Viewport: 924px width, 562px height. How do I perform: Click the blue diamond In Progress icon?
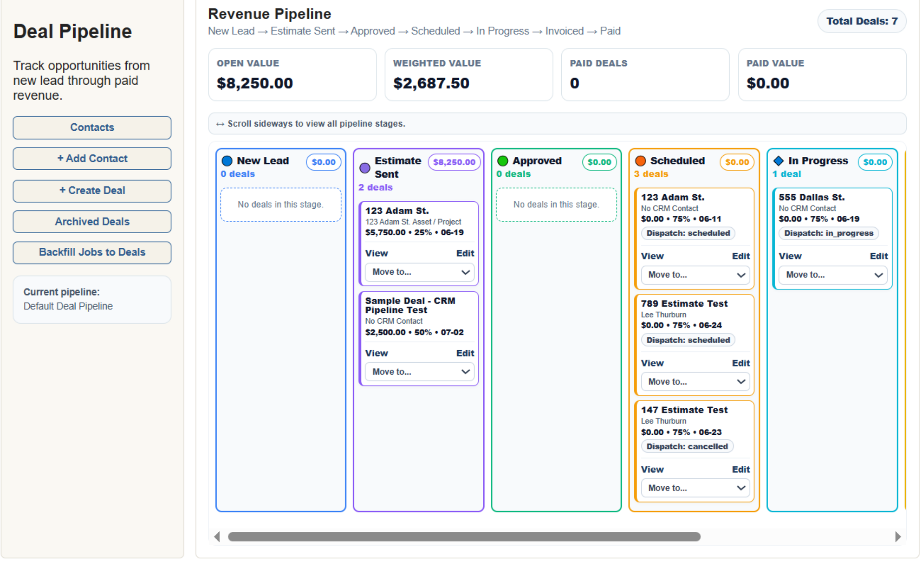(x=778, y=161)
